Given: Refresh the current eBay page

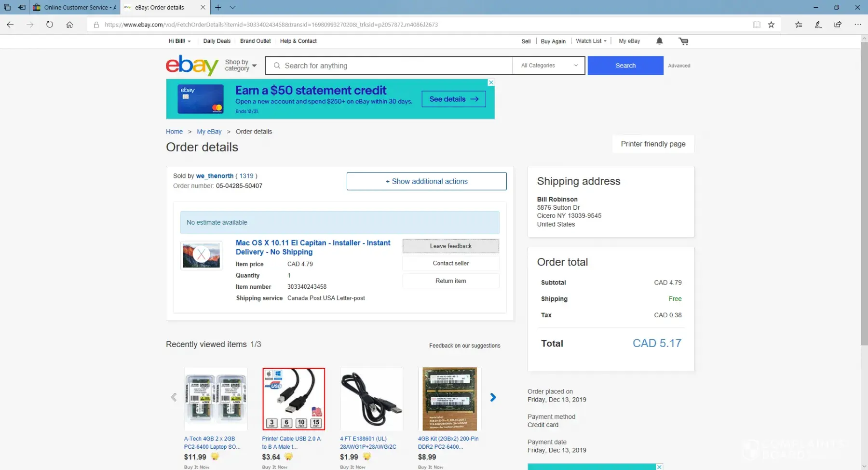Looking at the screenshot, I should (x=50, y=25).
